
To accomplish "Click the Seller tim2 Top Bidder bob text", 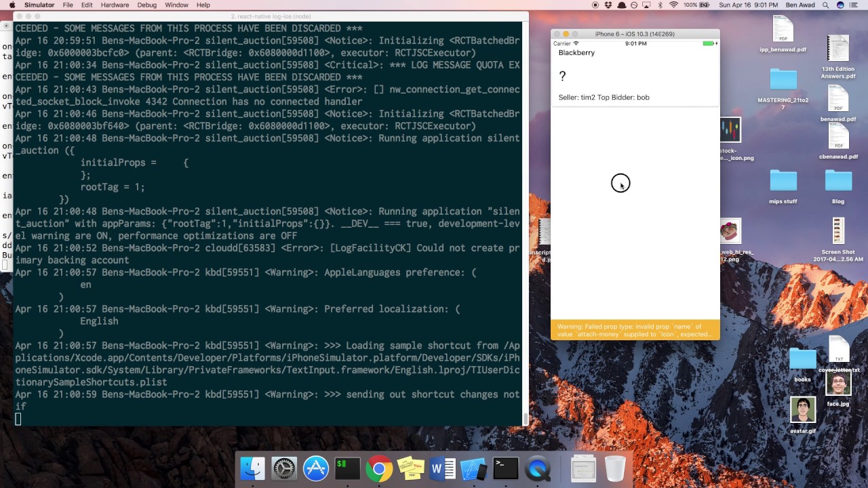I will click(604, 98).
